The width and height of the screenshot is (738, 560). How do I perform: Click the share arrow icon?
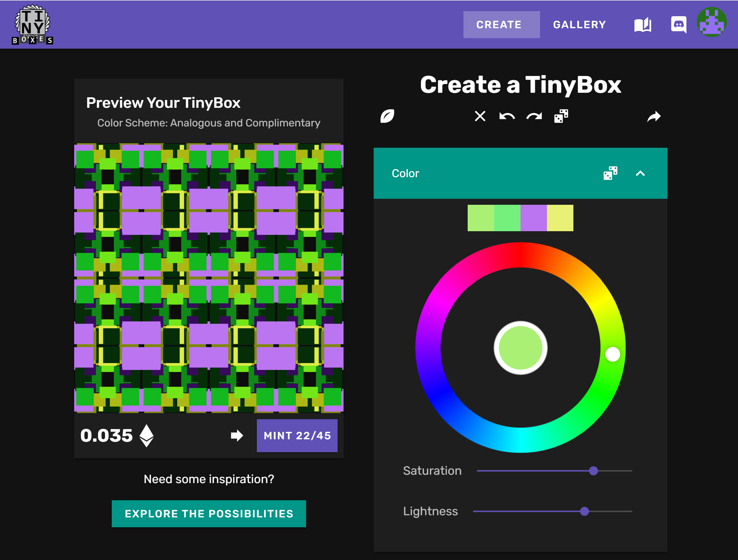pos(654,116)
